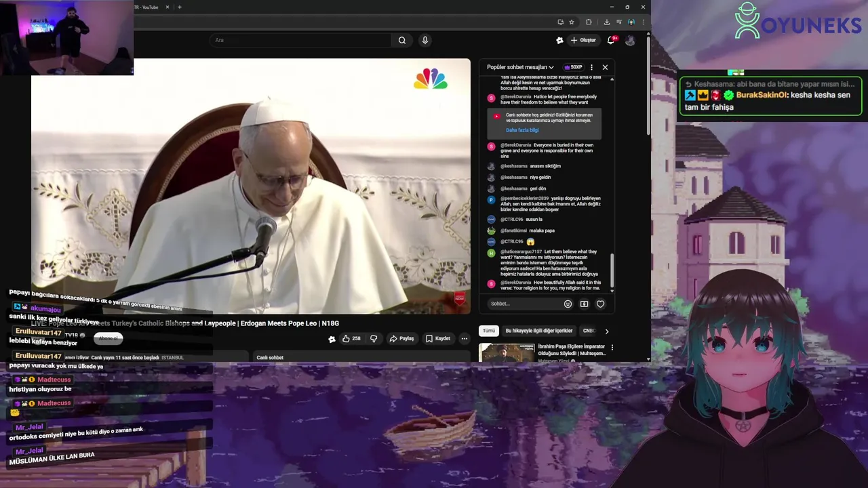Open İbrahim Paşa Elçilere video title
This screenshot has height=488, width=868.
572,350
